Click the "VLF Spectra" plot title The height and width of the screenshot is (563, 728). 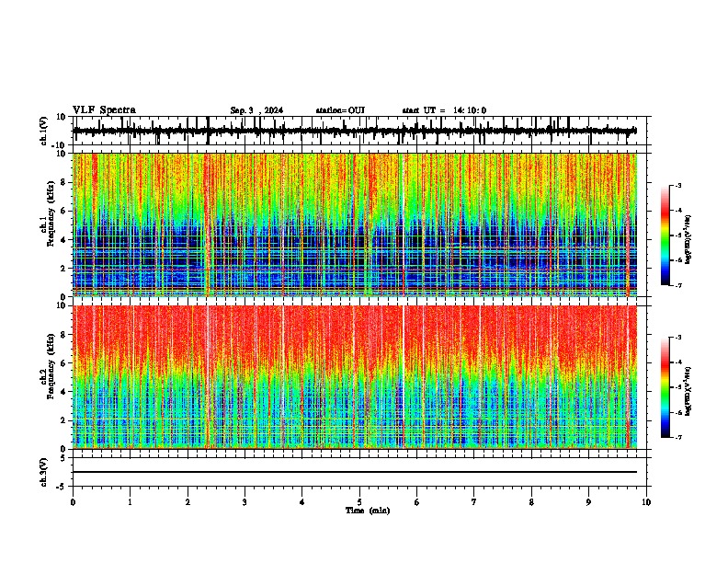tap(104, 109)
